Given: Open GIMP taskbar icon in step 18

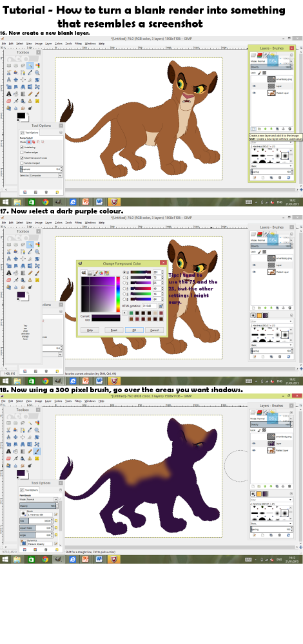Looking at the screenshot, I should [x=59, y=559].
